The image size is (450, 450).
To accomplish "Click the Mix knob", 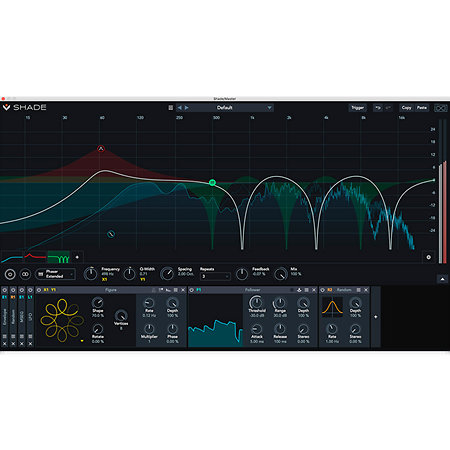I will [281, 274].
